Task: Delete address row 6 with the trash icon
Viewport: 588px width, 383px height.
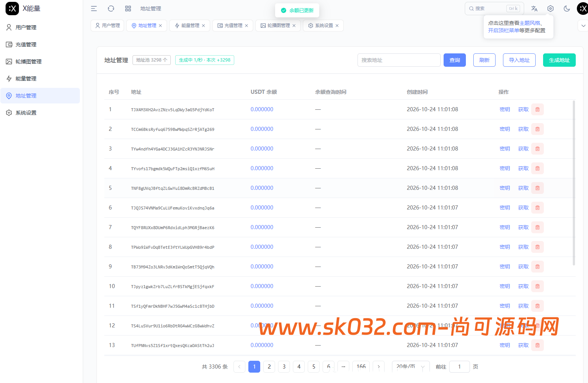Action: click(x=538, y=208)
